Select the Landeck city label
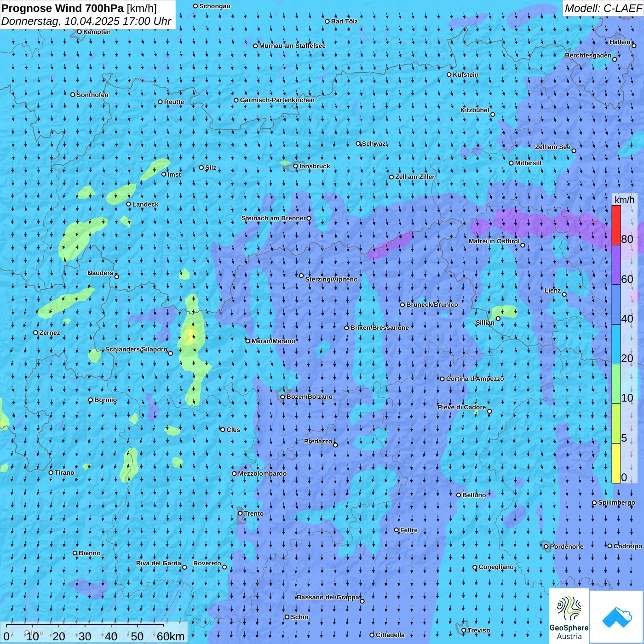Screen dimensions: 644x644 tap(145, 204)
